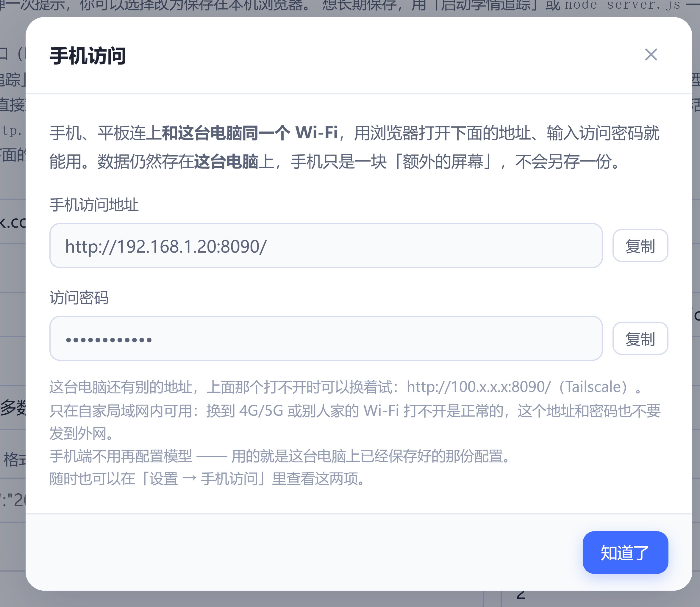Focus the masked 访问密码 field
The width and height of the screenshot is (700, 607).
(326, 338)
